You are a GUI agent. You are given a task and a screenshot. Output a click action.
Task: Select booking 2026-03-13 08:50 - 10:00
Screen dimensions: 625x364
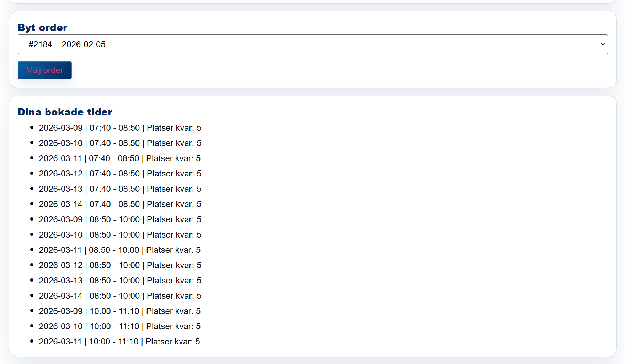[120, 281]
